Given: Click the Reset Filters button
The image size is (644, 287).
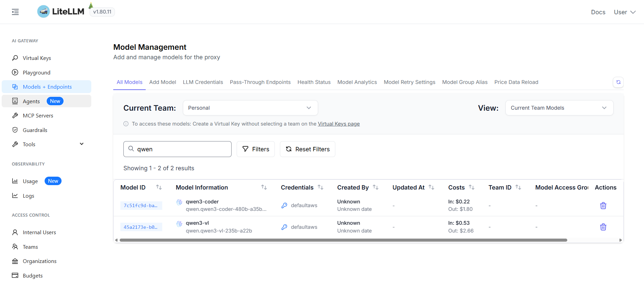Looking at the screenshot, I should click(307, 149).
